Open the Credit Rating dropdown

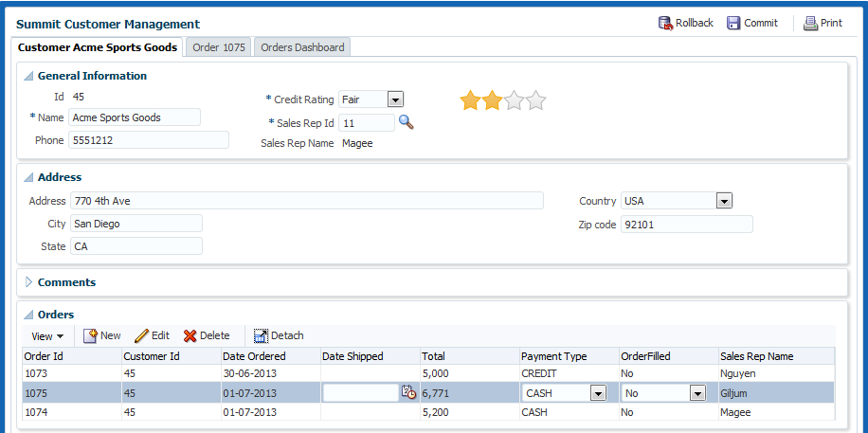(x=395, y=99)
